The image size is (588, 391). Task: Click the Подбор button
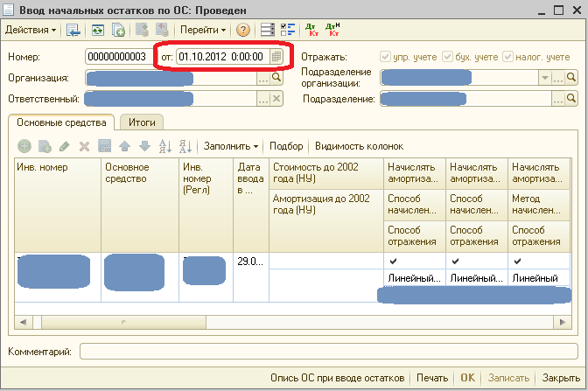tap(286, 146)
